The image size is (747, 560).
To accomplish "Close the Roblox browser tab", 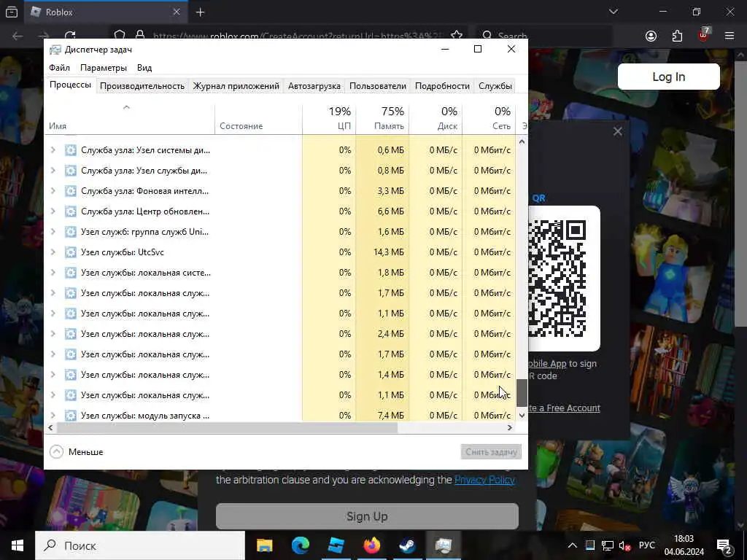I will (x=177, y=12).
